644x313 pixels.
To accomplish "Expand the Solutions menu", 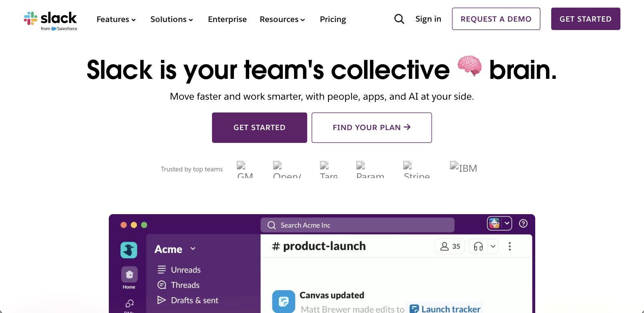I will (x=172, y=19).
